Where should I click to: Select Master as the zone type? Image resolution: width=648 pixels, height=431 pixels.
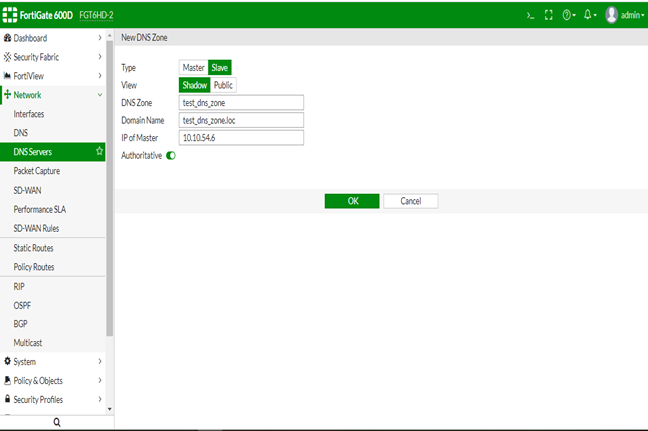pyautogui.click(x=193, y=68)
